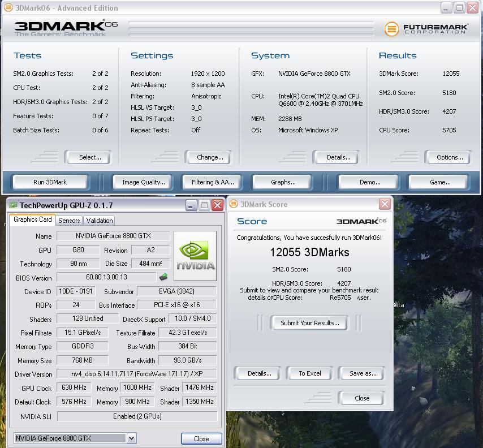The width and height of the screenshot is (483, 448).
Task: Click the 3DMark Score value 12055 in Results
Action: (451, 74)
